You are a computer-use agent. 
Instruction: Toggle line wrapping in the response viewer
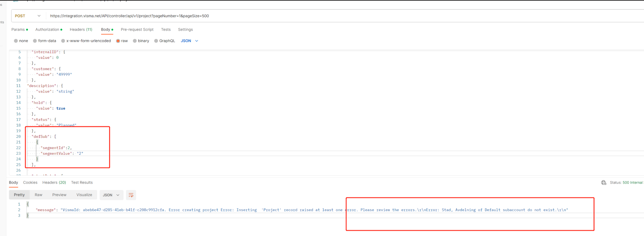pyautogui.click(x=131, y=195)
